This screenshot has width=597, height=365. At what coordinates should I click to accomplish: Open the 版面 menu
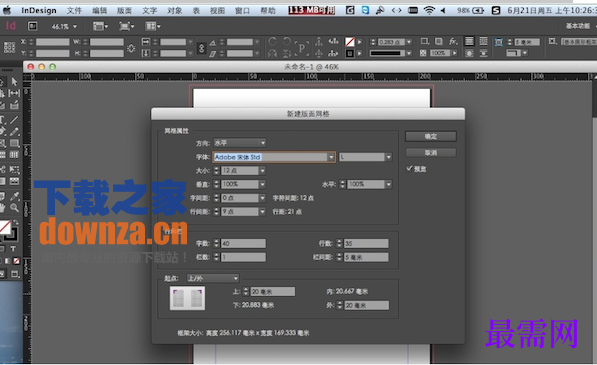coord(124,10)
